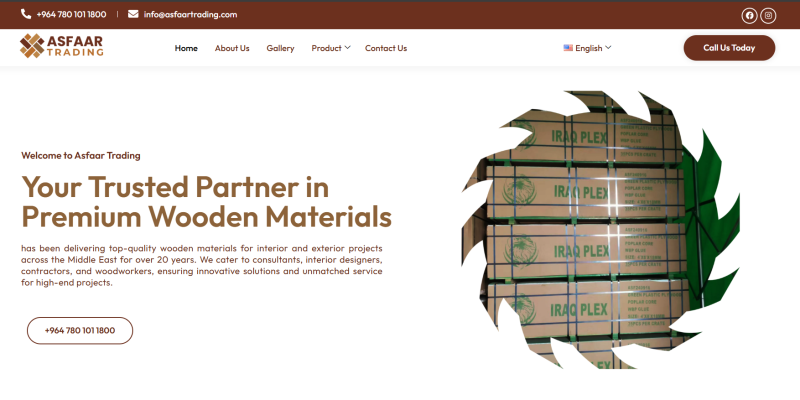Expand the Product menu chevron

347,47
